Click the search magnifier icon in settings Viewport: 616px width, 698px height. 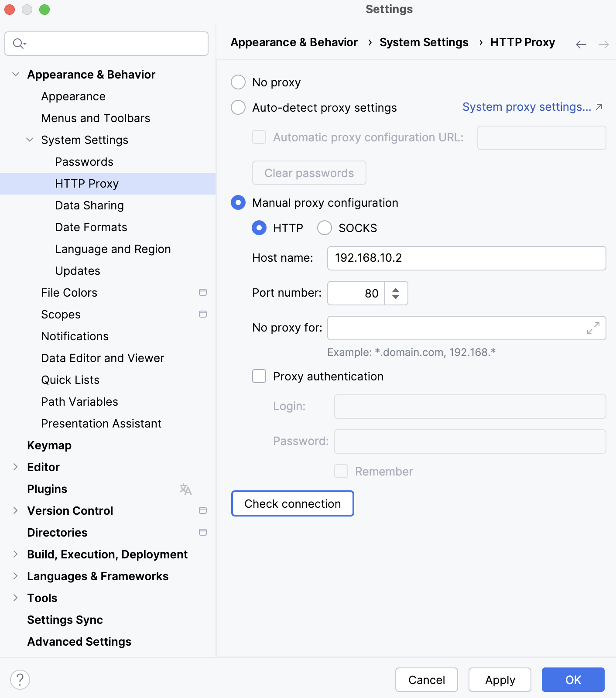pos(19,44)
